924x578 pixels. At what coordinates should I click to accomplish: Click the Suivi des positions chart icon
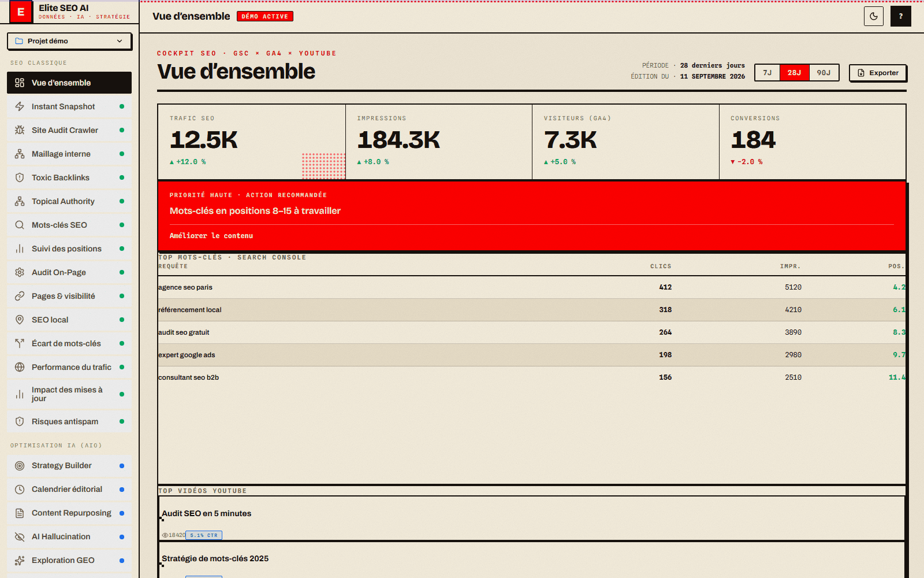pyautogui.click(x=20, y=249)
